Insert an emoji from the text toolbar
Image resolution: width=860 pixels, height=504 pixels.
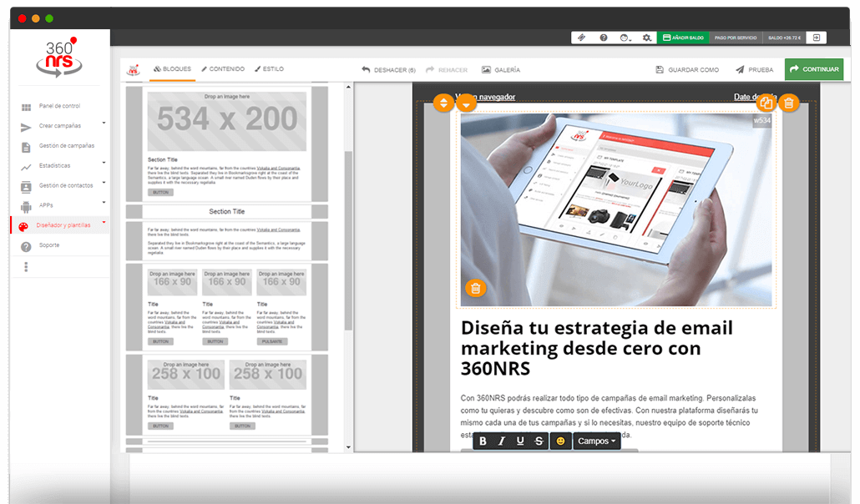click(x=560, y=441)
